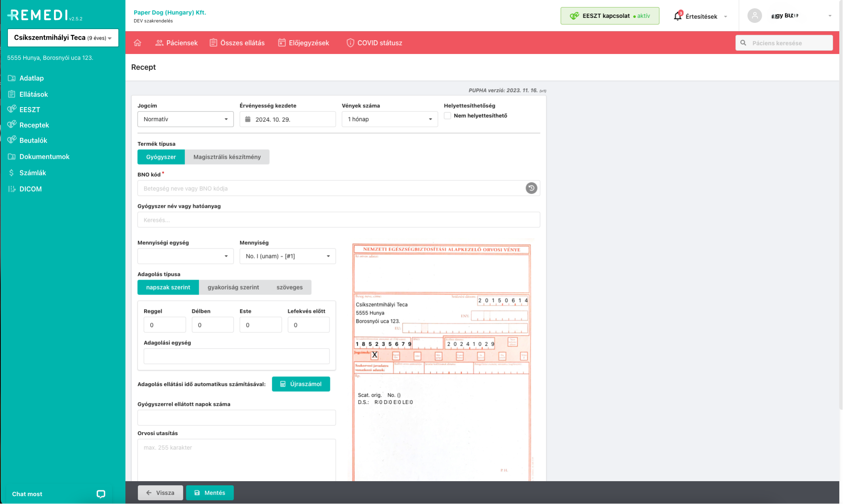The height and width of the screenshot is (504, 843).
Task: Open the Jogcím dropdown
Action: (185, 119)
